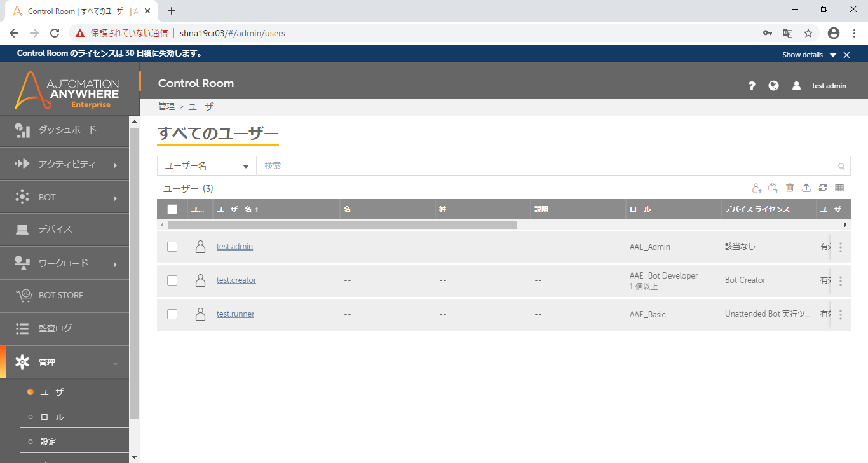This screenshot has height=463, width=868.
Task: Toggle the select-all users checkbox in header
Action: (172, 209)
